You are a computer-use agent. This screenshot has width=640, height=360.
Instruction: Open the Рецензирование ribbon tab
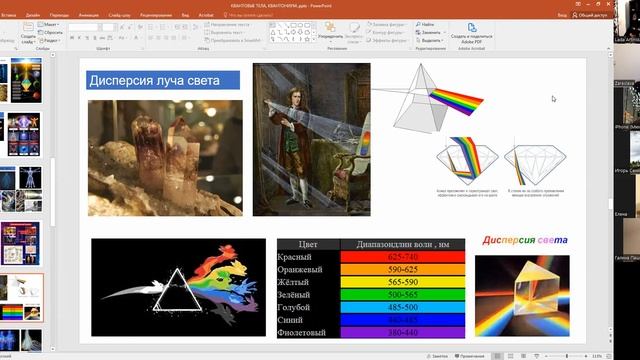pos(156,15)
